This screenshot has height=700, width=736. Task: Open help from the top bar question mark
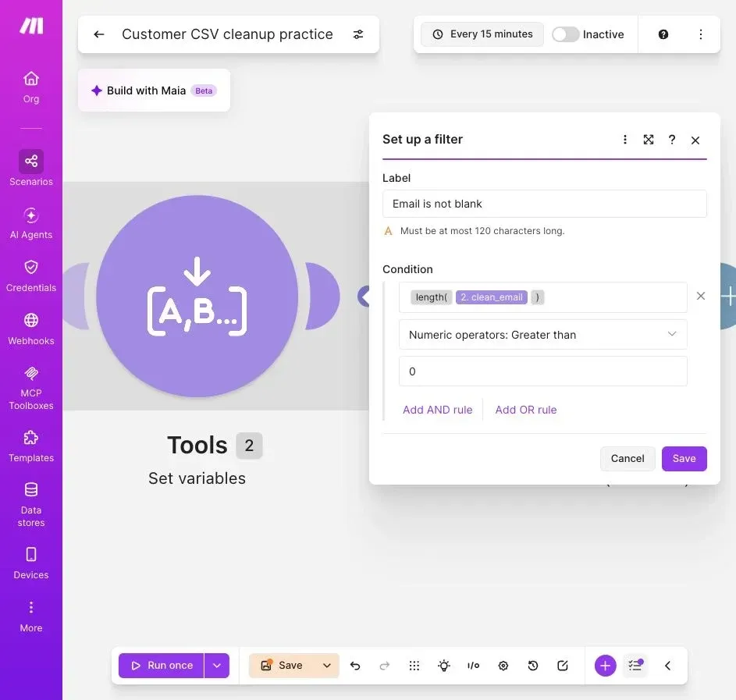coord(663,34)
